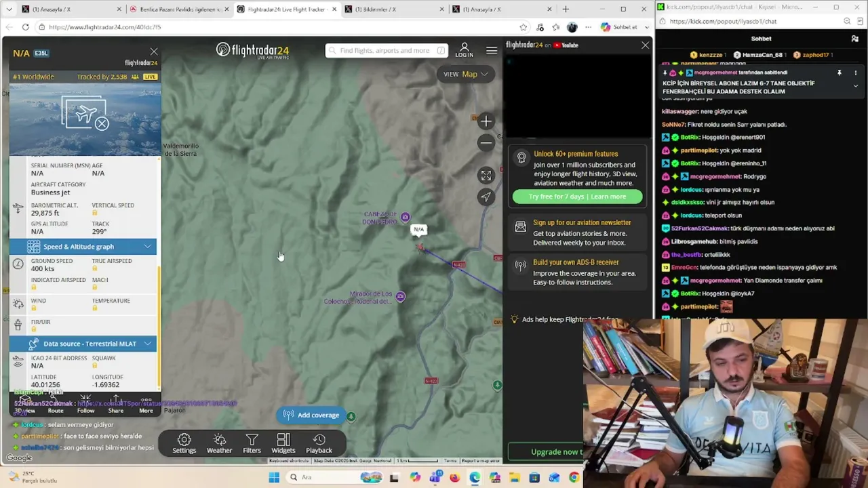Click the Learn more text in premium banner
Image resolution: width=868 pixels, height=488 pixels.
(608, 197)
